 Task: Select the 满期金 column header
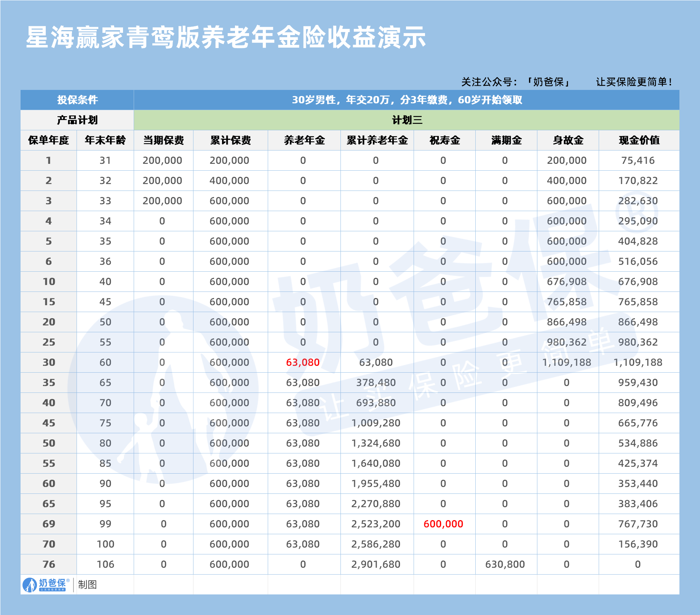coord(505,140)
